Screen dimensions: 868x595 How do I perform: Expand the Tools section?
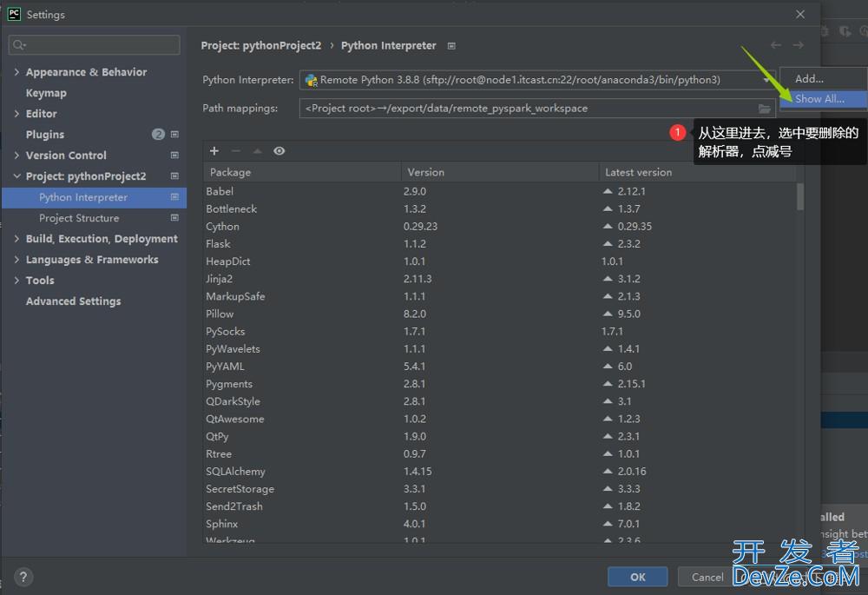point(16,281)
